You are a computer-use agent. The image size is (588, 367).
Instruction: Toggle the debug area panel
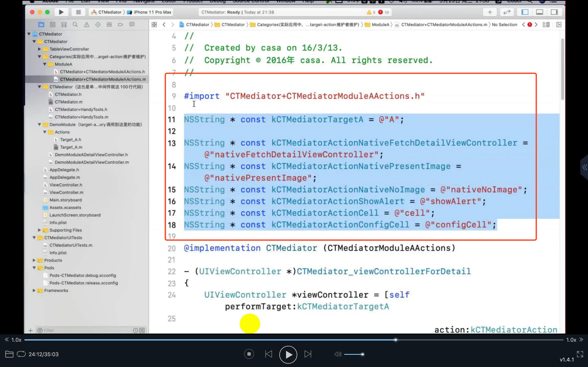click(x=539, y=12)
